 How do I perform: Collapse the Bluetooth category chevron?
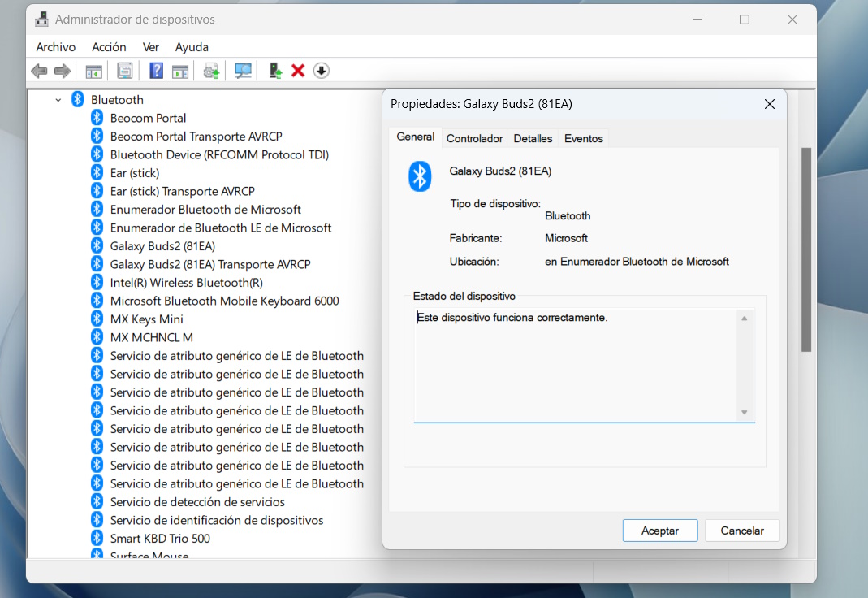[58, 100]
